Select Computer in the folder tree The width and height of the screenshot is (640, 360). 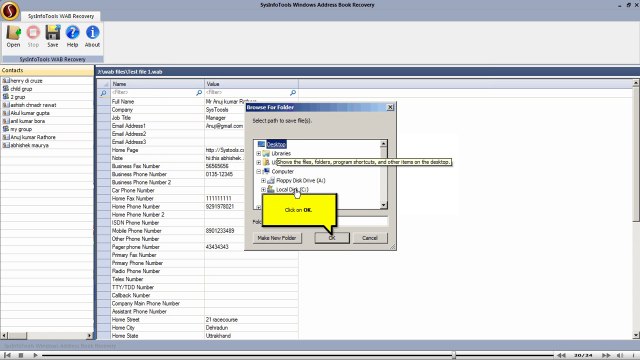click(x=282, y=171)
